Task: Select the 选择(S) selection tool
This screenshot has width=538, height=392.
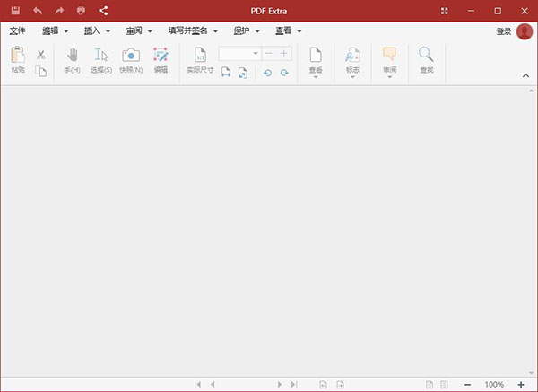Action: 101,60
